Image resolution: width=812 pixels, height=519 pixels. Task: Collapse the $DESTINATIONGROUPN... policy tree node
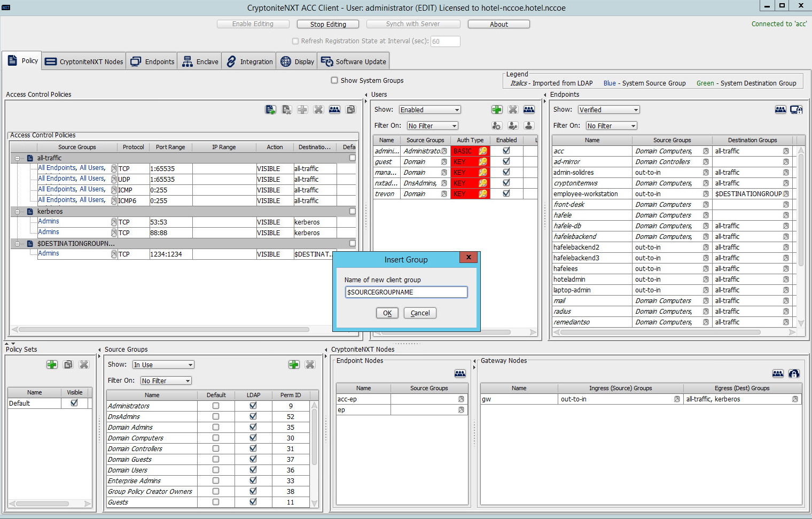tap(17, 244)
